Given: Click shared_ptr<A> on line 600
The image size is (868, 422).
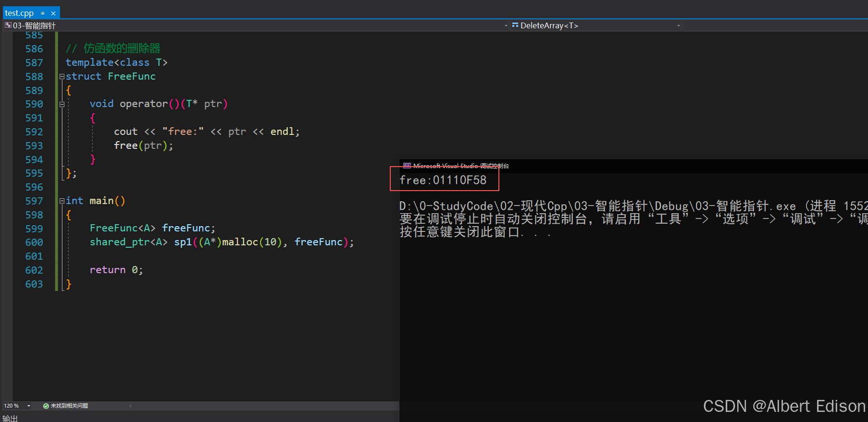Looking at the screenshot, I should (129, 242).
